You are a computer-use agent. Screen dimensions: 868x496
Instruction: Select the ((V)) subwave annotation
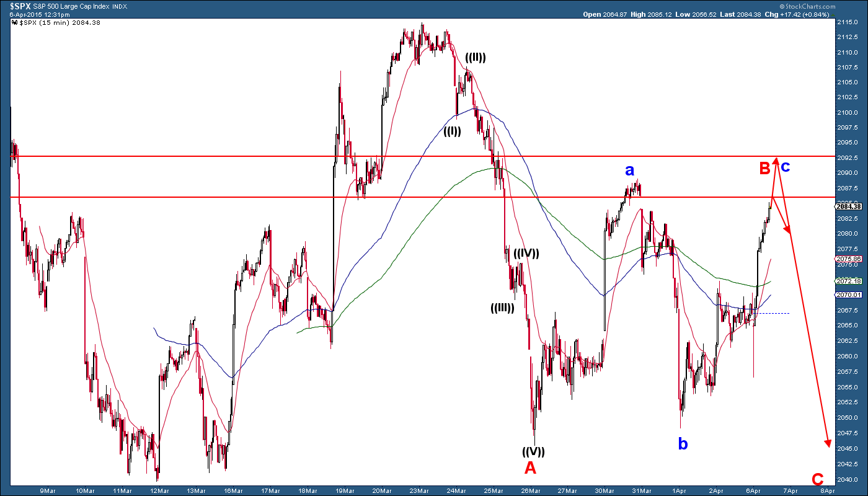pos(533,451)
